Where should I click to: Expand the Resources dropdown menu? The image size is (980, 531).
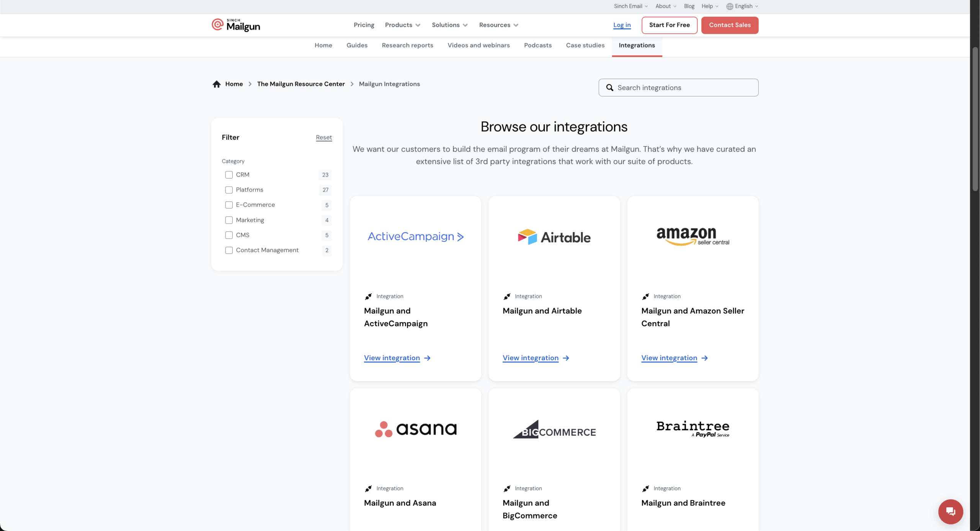click(498, 25)
